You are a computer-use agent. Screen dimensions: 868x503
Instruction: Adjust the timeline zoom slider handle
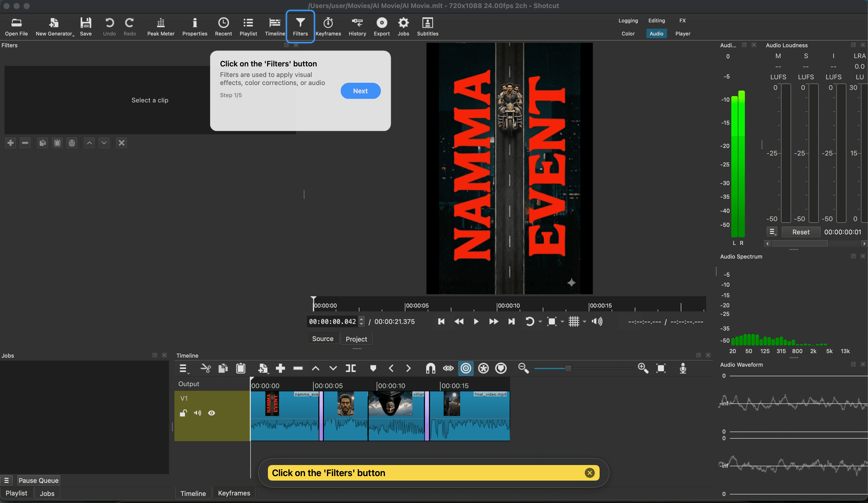(x=568, y=368)
